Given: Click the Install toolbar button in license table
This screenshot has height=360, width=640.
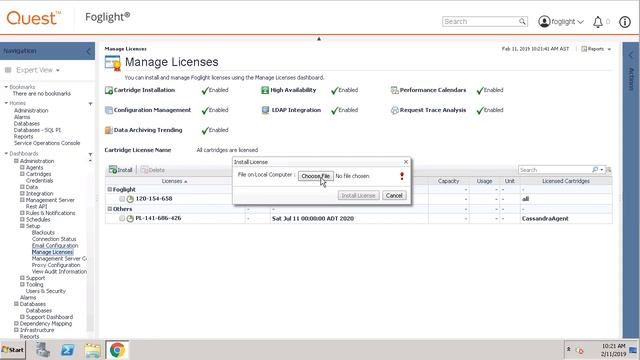Looking at the screenshot, I should click(x=121, y=170).
